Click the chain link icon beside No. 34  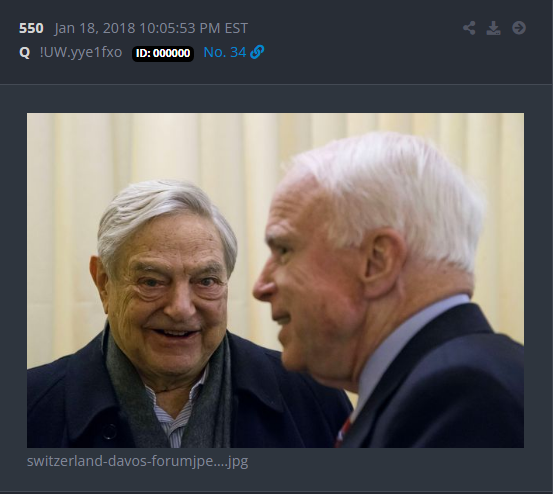[x=257, y=52]
